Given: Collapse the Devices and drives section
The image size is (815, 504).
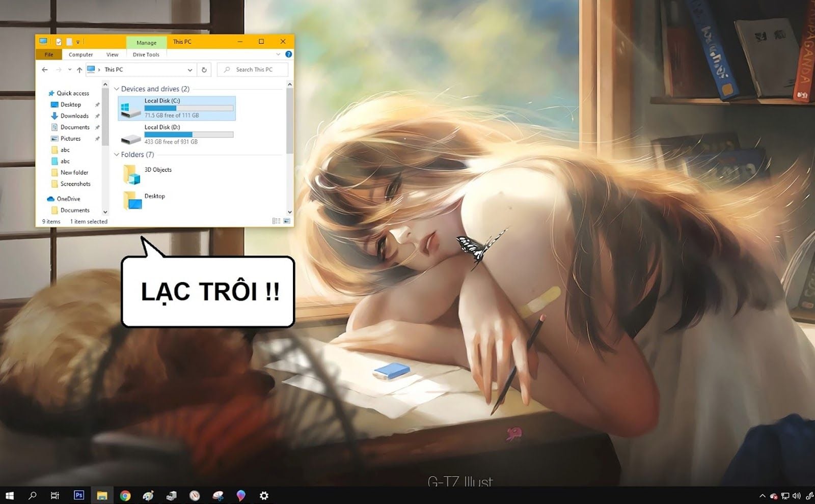Looking at the screenshot, I should tap(116, 89).
